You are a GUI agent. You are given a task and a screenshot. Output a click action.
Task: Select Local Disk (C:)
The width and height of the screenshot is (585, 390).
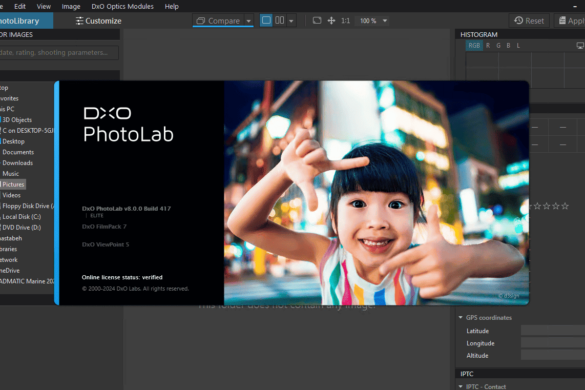click(x=21, y=217)
